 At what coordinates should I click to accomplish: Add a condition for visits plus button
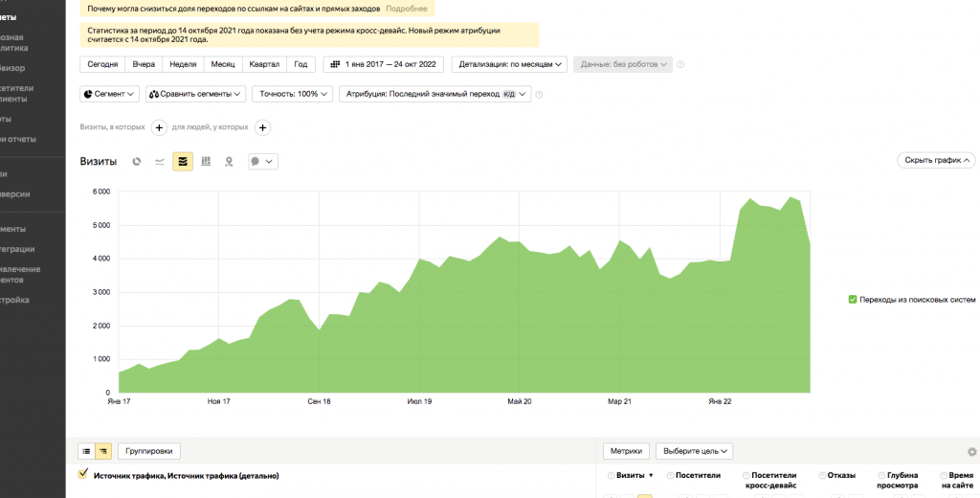coord(159,127)
